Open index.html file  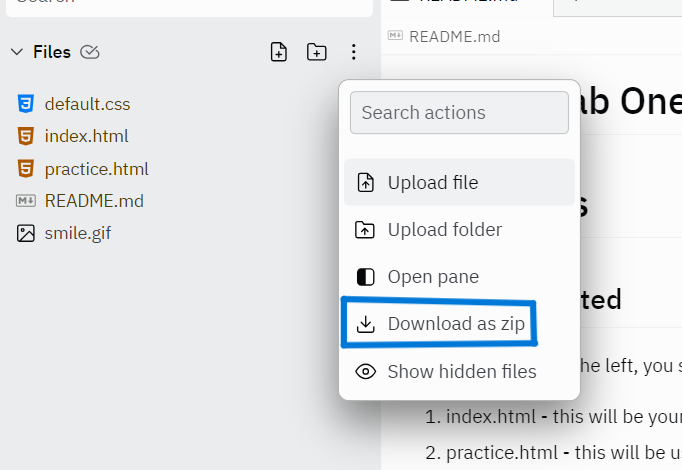point(87,136)
